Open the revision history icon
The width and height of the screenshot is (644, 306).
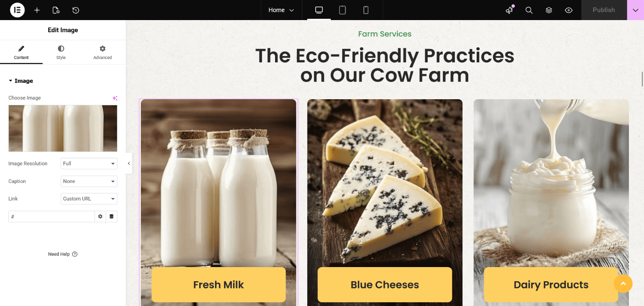tap(75, 10)
